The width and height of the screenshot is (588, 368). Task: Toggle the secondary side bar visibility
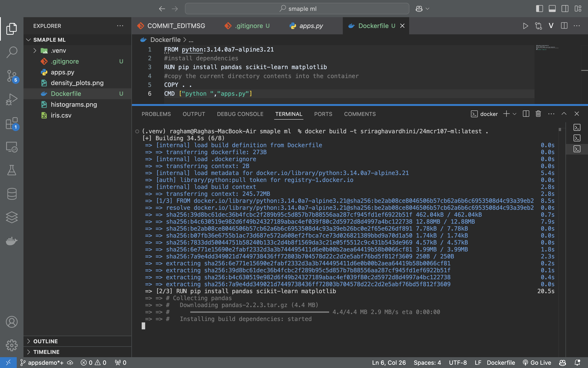click(x=565, y=9)
